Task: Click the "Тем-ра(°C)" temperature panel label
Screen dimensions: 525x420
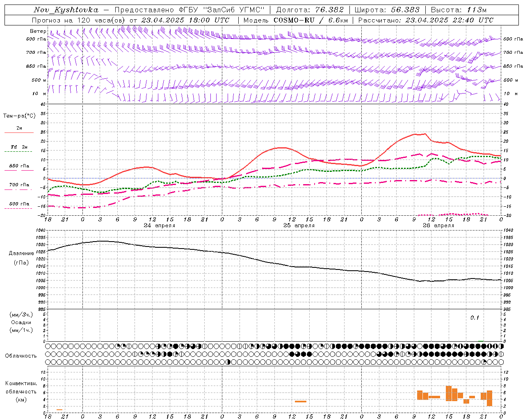Action: pos(19,116)
